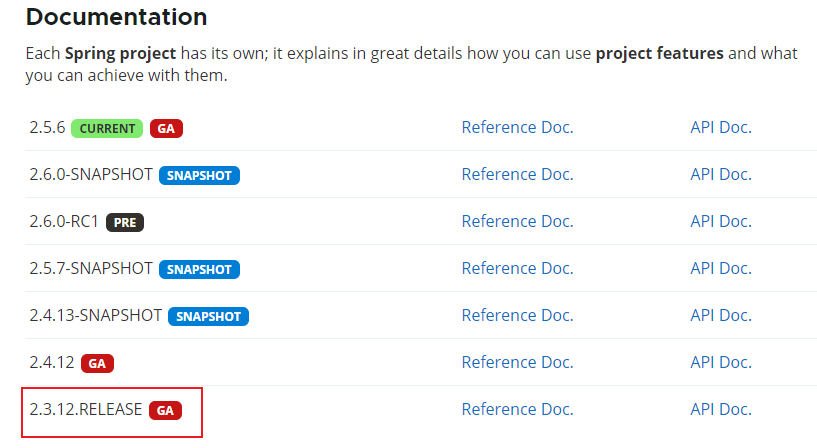The height and width of the screenshot is (448, 817).
Task: Open API Doc. for version 2.4.12
Action: coord(721,362)
